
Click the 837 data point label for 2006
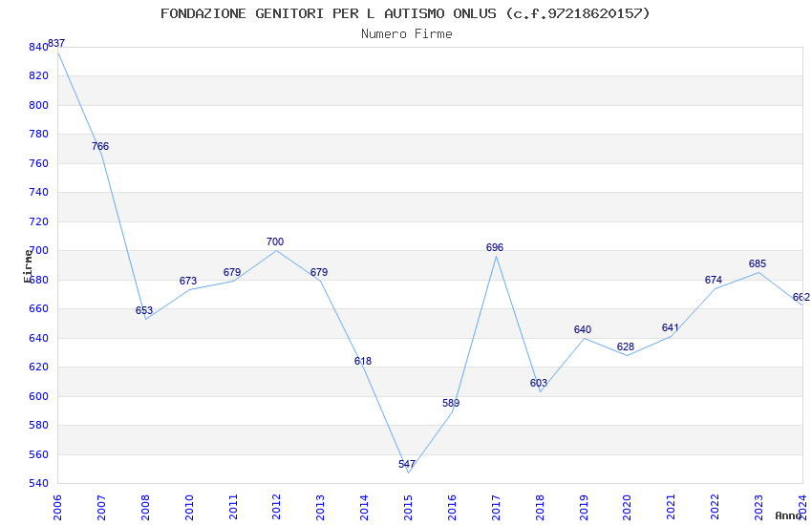point(56,44)
